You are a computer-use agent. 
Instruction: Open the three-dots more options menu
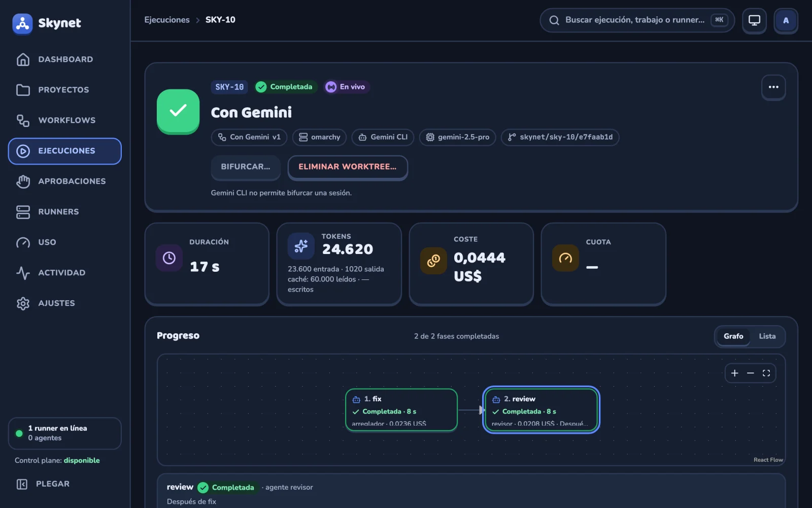(x=773, y=87)
